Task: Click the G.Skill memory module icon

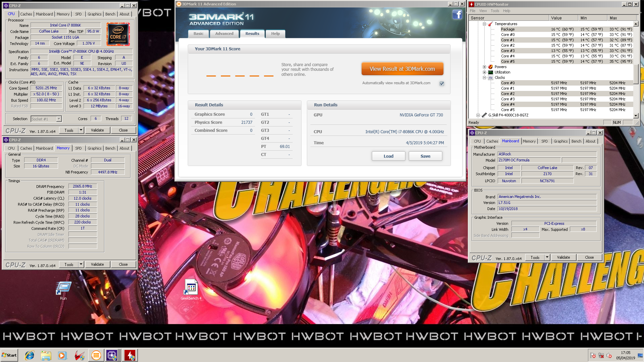Action: 484,115
